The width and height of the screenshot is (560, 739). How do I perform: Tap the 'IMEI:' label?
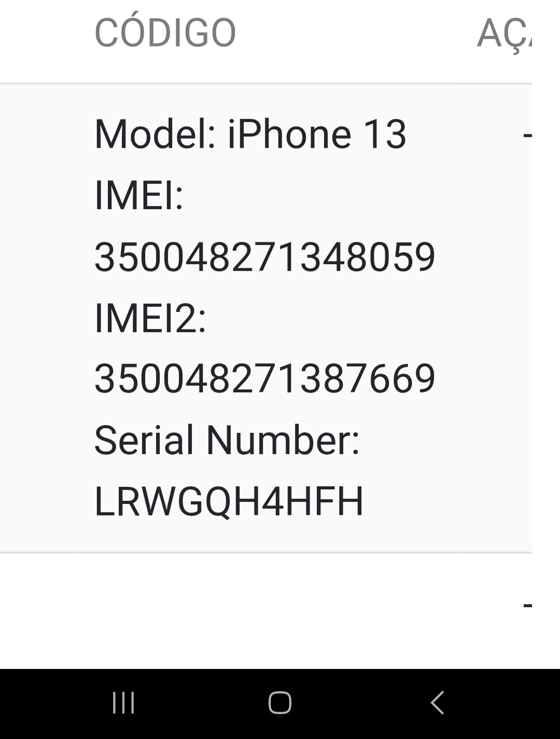click(139, 196)
